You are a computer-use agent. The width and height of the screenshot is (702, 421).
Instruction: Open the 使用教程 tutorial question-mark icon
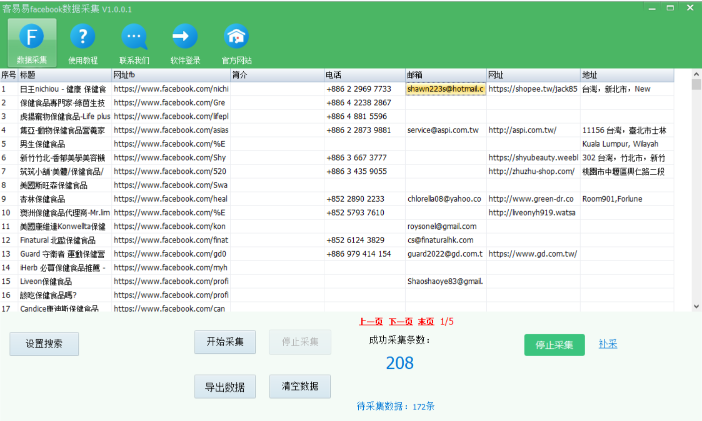point(83,43)
